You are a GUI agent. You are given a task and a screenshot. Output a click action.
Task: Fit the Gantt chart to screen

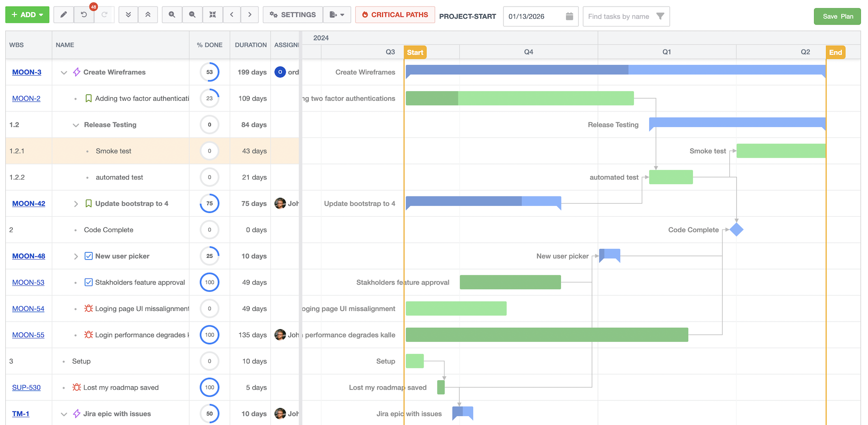[212, 15]
